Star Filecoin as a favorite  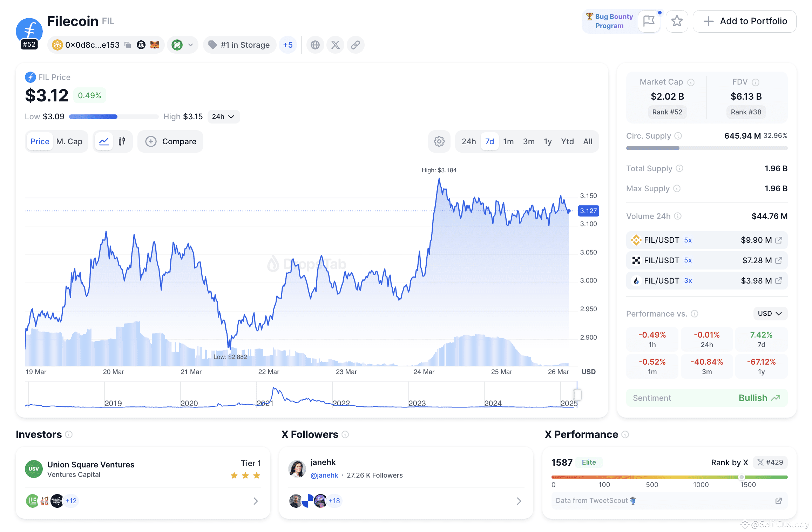pos(677,21)
